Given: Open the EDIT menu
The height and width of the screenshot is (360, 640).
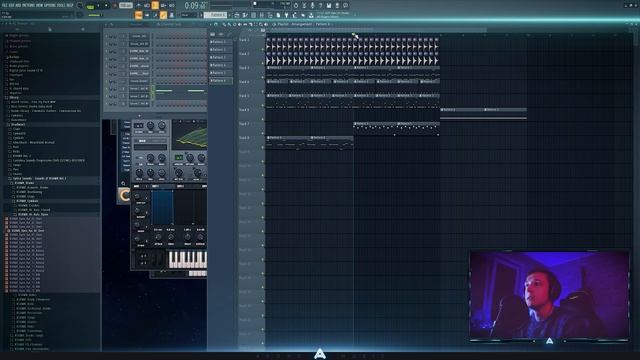Looking at the screenshot, I should pyautogui.click(x=11, y=5).
